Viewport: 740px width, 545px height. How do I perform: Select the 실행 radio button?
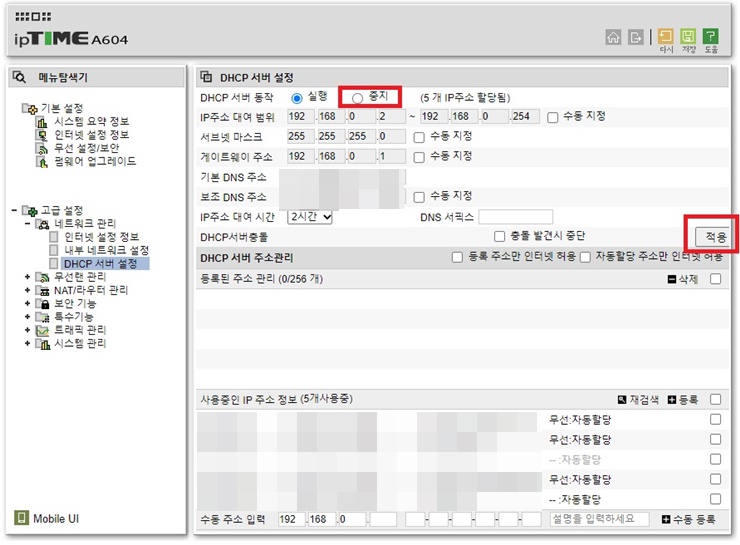296,98
